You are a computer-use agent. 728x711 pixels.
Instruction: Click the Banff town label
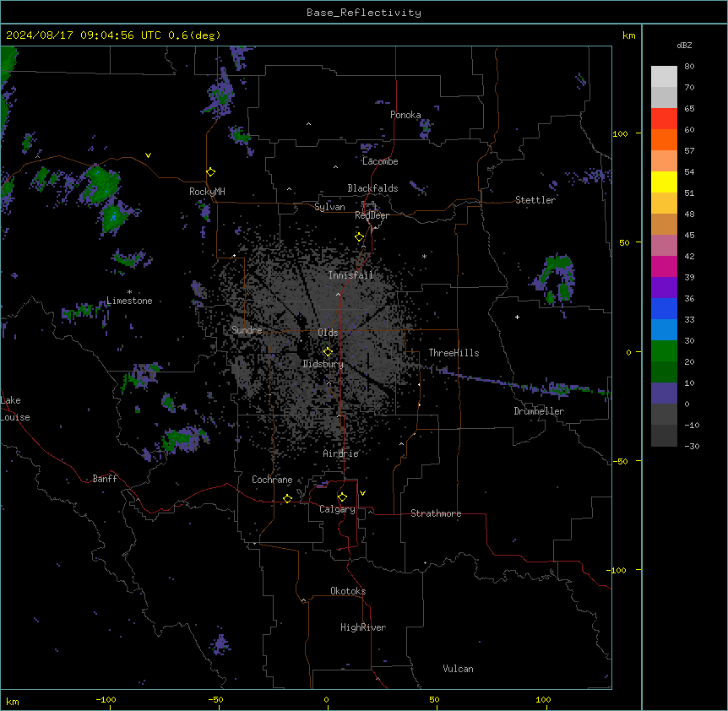105,479
